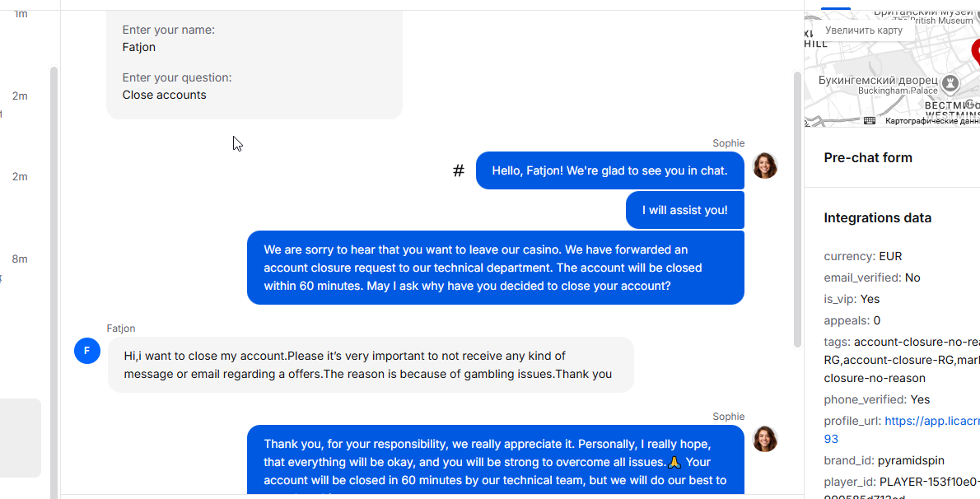Open the chat from 8m ago

(20, 259)
